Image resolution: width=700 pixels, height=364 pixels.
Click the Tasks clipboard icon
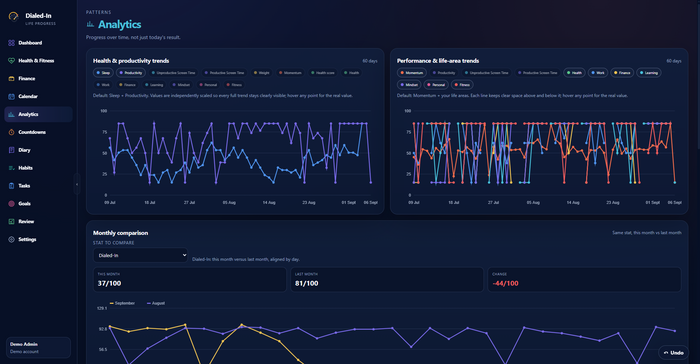click(11, 186)
